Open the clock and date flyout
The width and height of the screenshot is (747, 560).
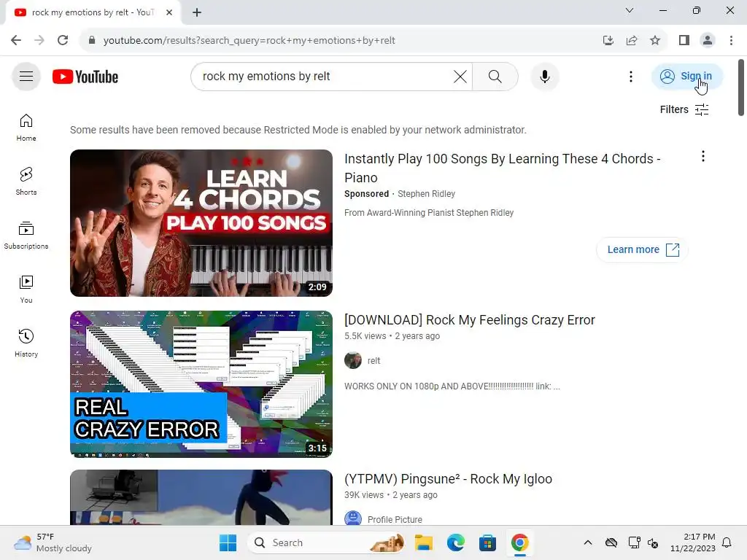(x=693, y=542)
